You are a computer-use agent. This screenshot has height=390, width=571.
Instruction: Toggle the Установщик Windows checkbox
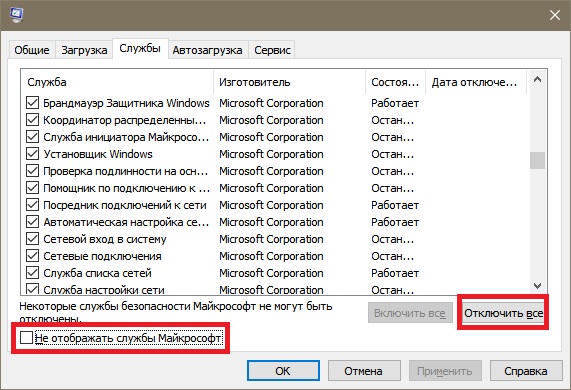pyautogui.click(x=32, y=154)
